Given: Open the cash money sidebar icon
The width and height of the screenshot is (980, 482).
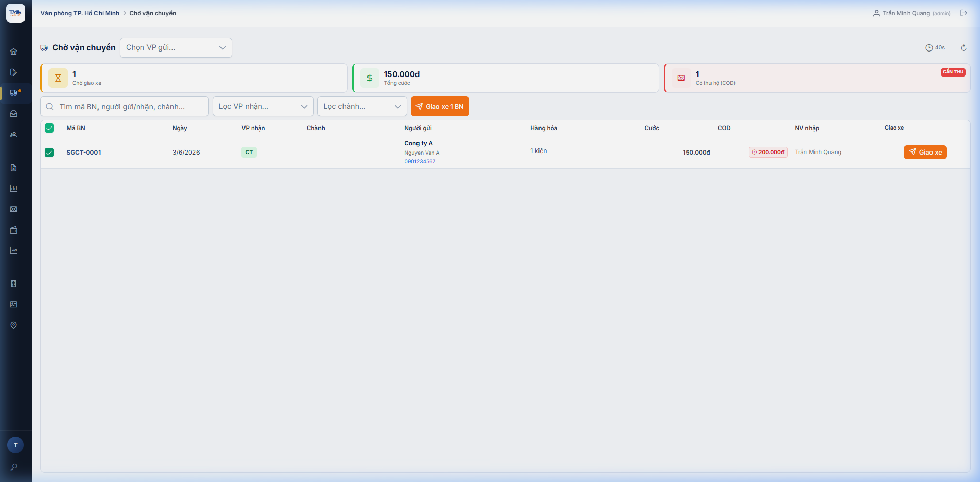Looking at the screenshot, I should (14, 209).
